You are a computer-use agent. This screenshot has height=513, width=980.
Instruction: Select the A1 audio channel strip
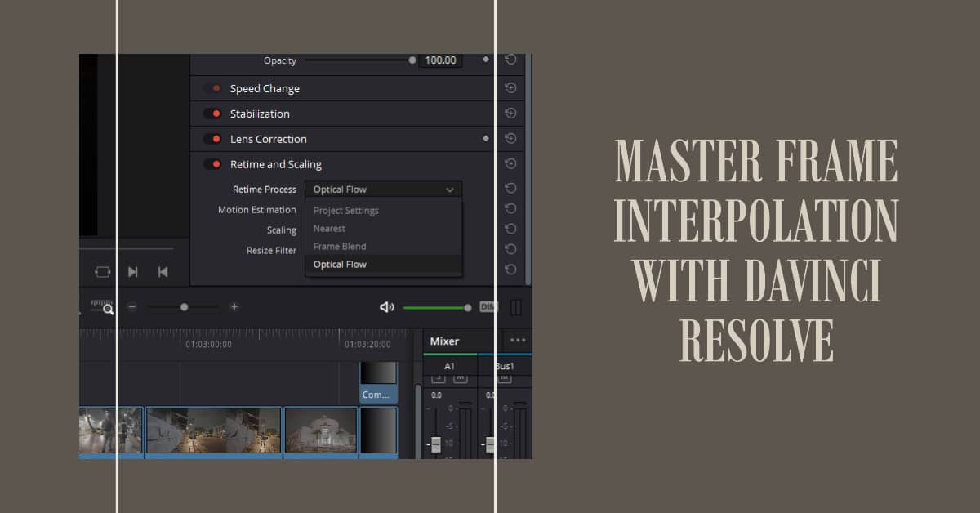448,366
